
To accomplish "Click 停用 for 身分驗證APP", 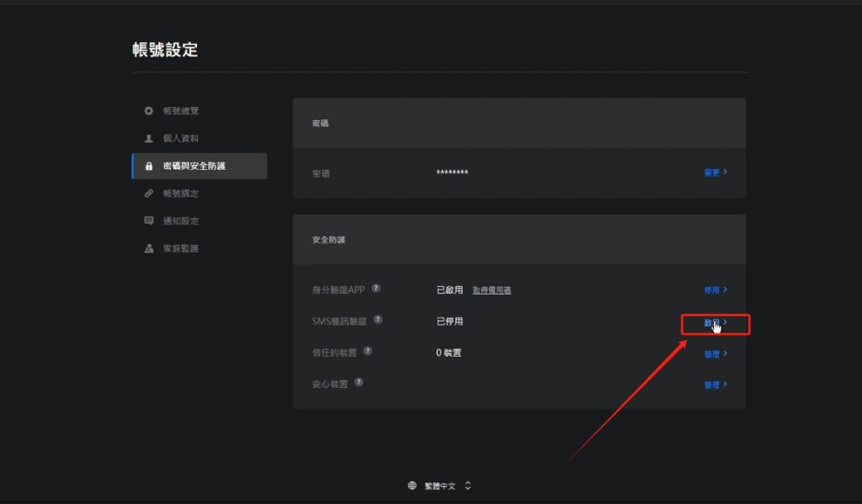I will [x=716, y=289].
